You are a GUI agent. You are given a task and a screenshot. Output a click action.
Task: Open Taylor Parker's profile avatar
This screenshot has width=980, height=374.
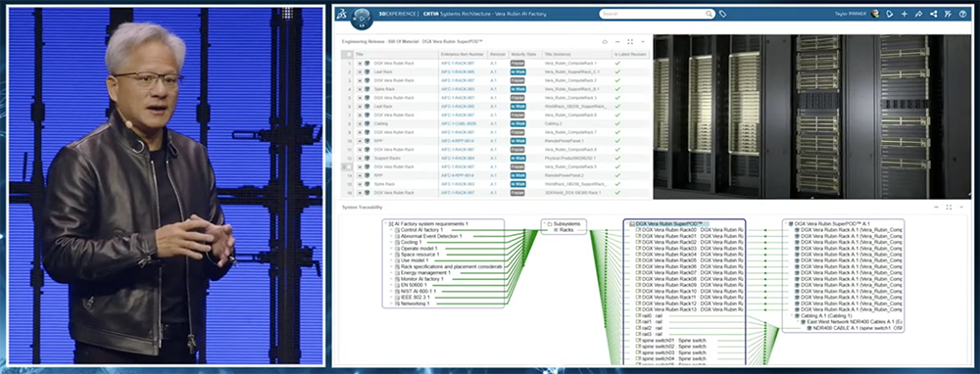(x=875, y=14)
